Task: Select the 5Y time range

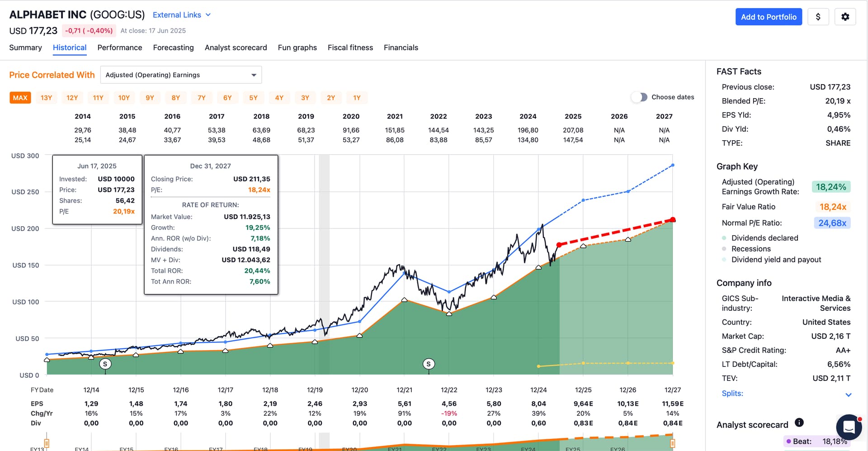Action: [254, 98]
